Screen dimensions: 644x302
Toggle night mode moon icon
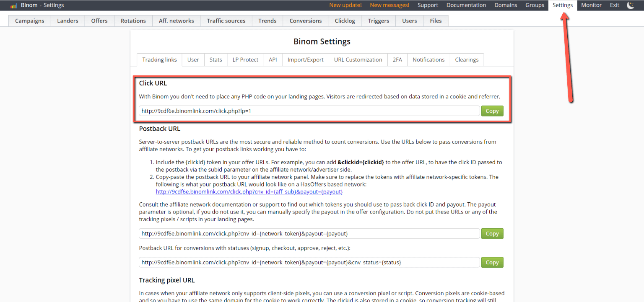point(631,5)
